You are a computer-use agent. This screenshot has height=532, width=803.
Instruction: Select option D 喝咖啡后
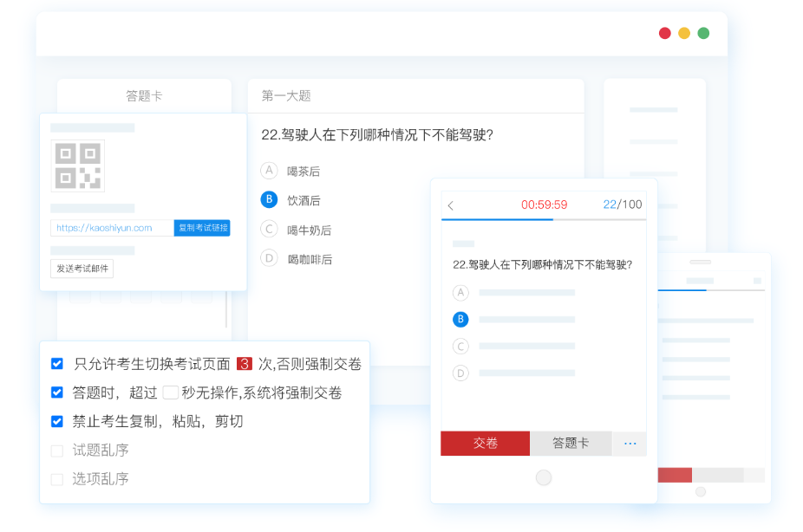(269, 258)
